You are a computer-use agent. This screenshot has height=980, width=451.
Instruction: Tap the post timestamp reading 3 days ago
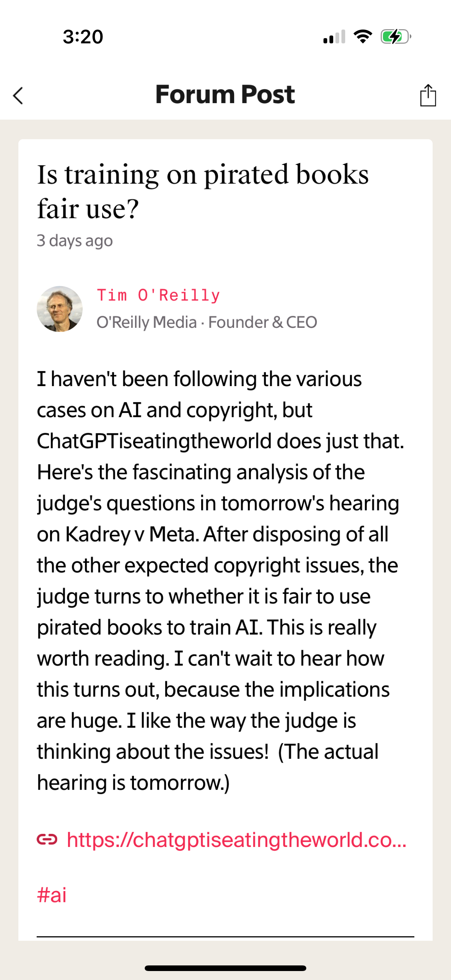point(74,240)
